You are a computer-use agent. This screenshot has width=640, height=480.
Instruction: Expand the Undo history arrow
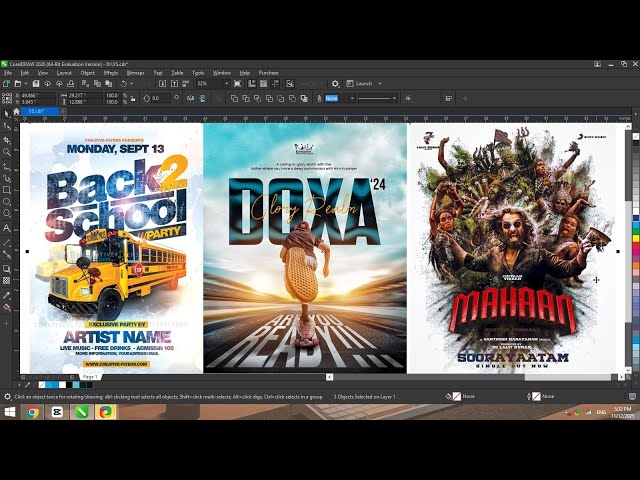(131, 84)
